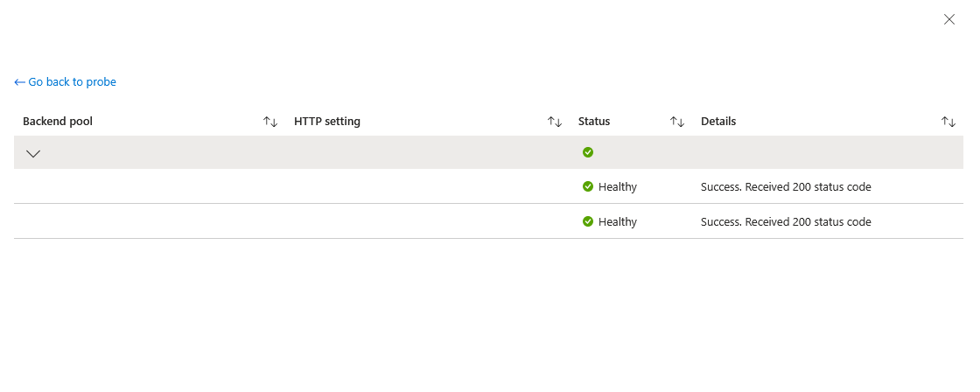Screen dimensions: 980x392
Task: Select the HTTP setting column header
Action: click(x=327, y=122)
